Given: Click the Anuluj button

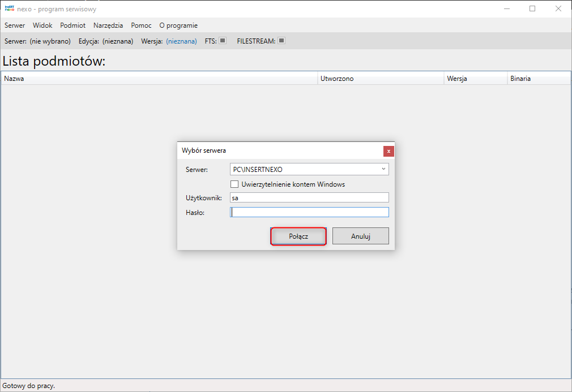Looking at the screenshot, I should 360,236.
